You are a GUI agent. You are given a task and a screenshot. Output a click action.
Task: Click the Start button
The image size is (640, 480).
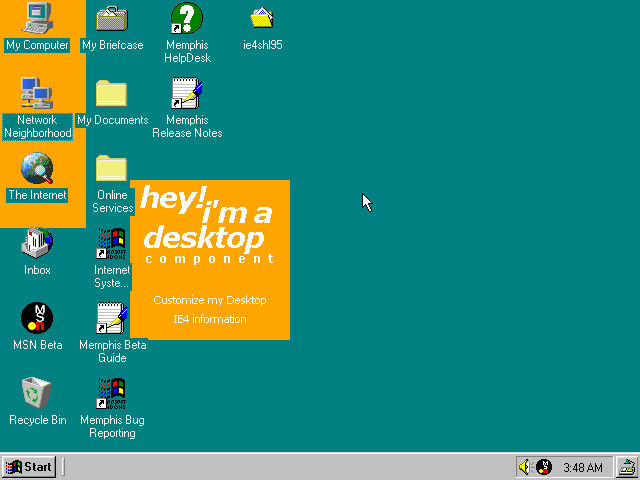click(29, 467)
